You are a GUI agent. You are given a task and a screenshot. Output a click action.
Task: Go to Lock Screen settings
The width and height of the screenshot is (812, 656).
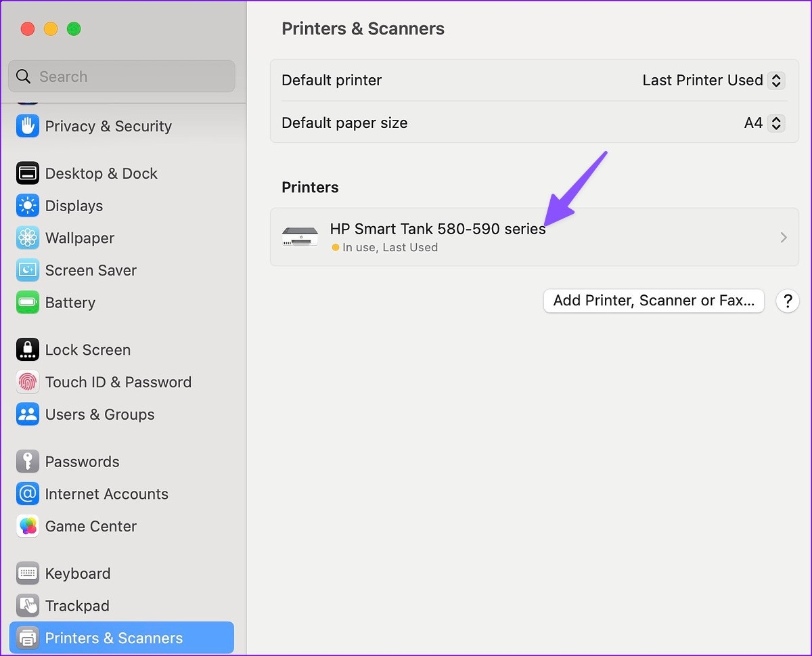pos(87,350)
